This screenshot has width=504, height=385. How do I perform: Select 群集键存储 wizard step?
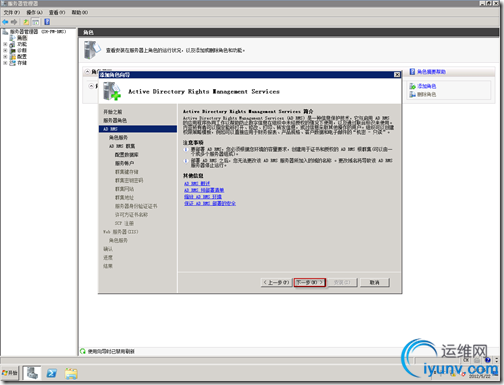pos(127,172)
